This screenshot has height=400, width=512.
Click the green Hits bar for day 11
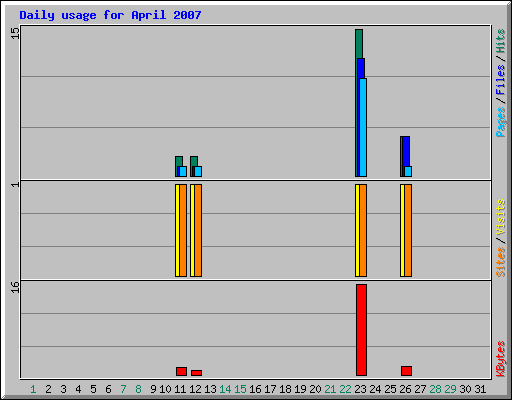coord(179,161)
